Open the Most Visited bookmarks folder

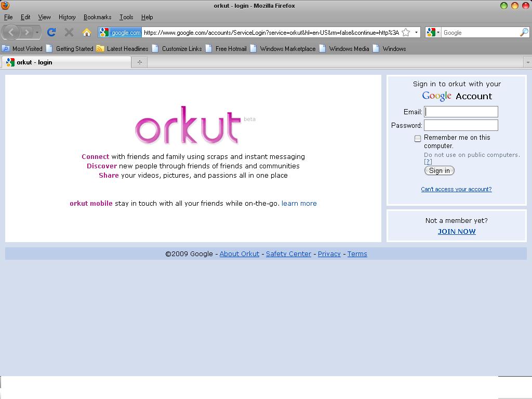click(23, 48)
